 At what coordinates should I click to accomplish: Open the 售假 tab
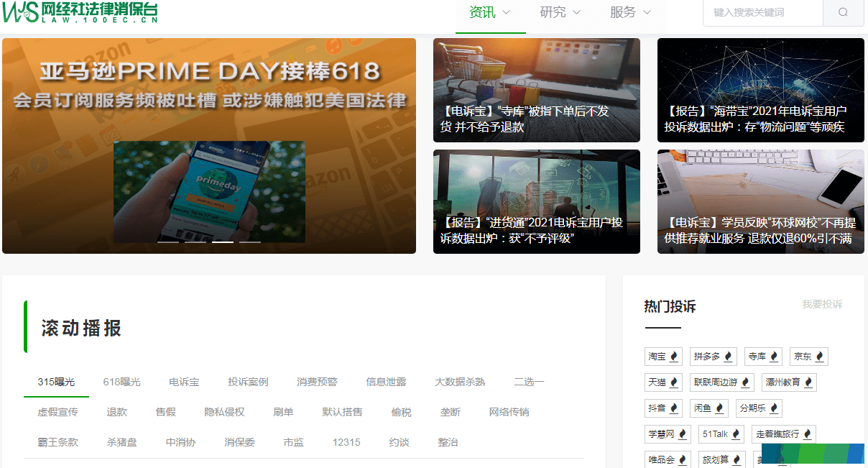coord(165,412)
